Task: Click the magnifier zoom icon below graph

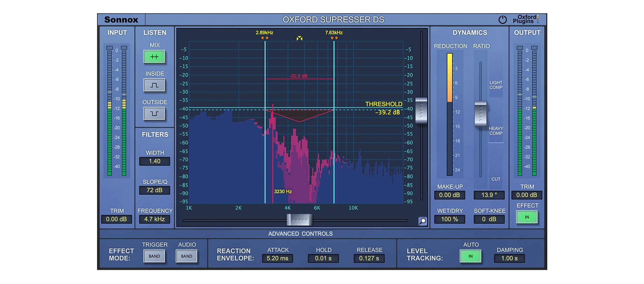Action: pyautogui.click(x=422, y=221)
